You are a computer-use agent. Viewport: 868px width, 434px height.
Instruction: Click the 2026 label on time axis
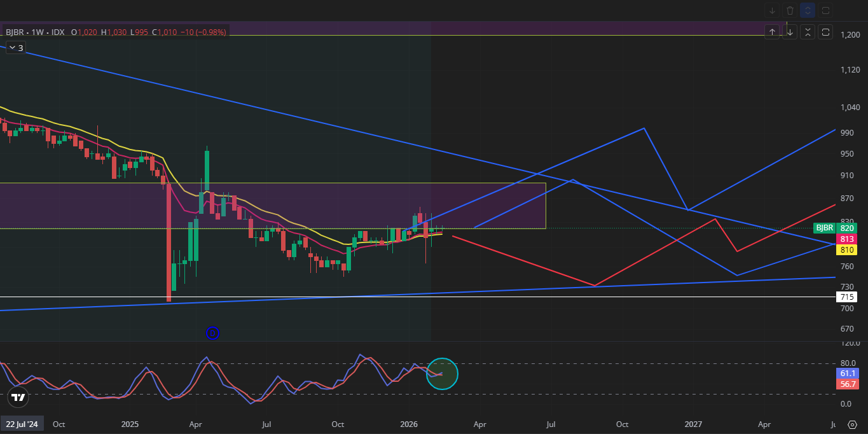click(409, 424)
